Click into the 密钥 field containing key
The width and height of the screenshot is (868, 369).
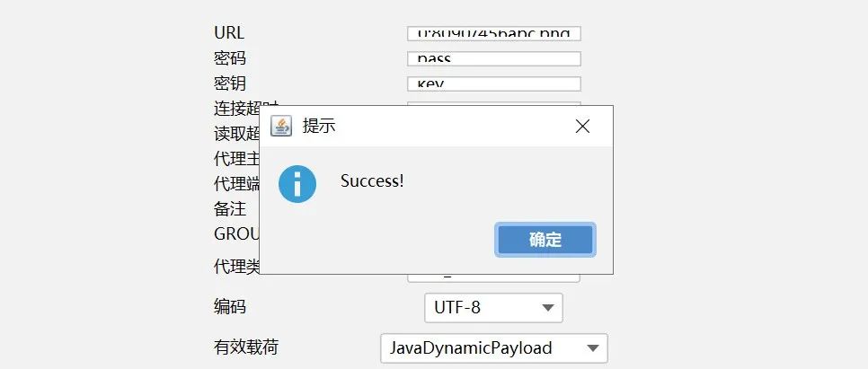click(494, 84)
